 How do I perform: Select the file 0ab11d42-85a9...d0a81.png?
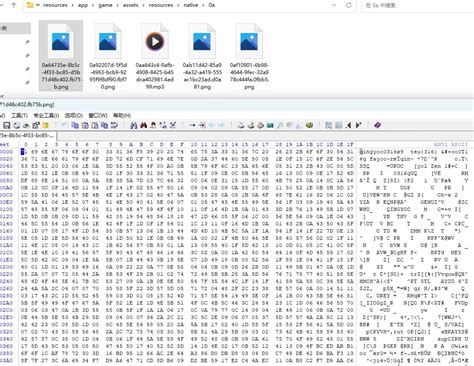[x=202, y=55]
